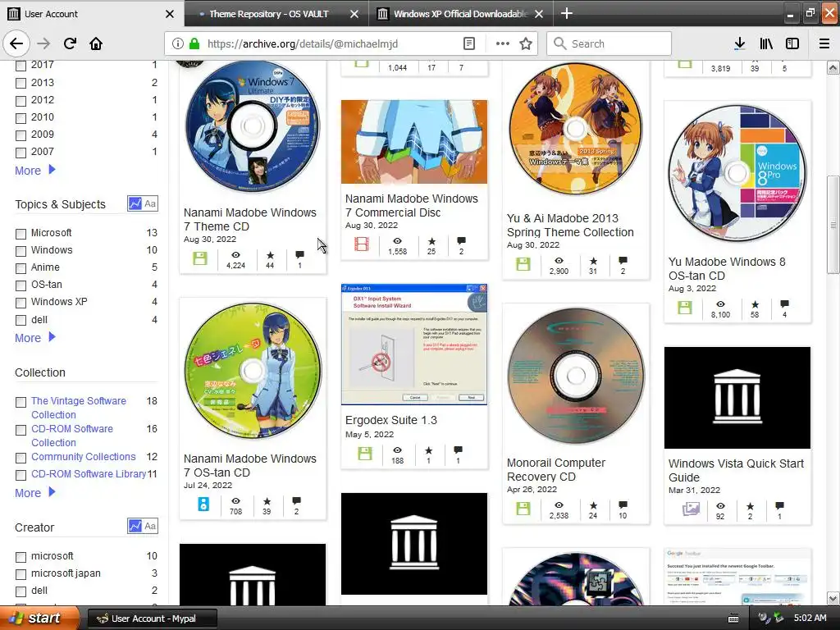
Task: Click the address bar URL
Action: (302, 44)
